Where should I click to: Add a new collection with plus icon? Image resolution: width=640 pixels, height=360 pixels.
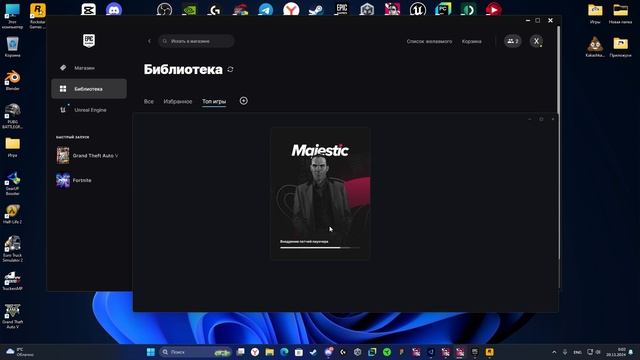(244, 101)
